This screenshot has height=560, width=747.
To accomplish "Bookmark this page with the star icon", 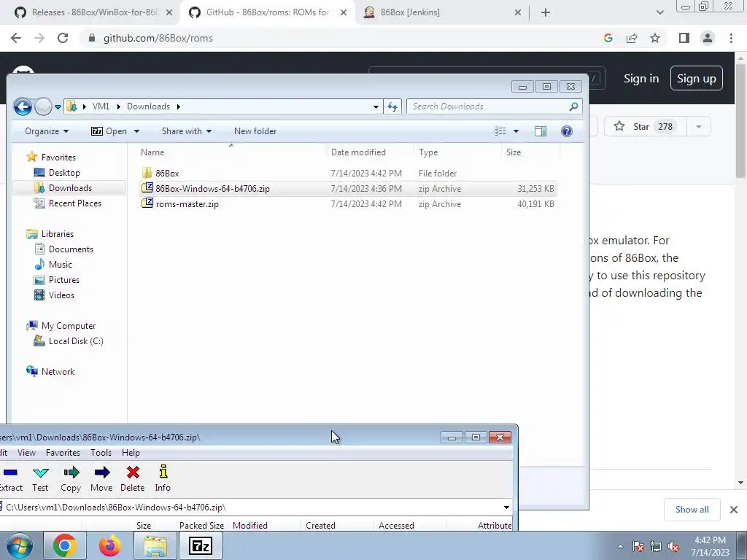I will pyautogui.click(x=656, y=38).
